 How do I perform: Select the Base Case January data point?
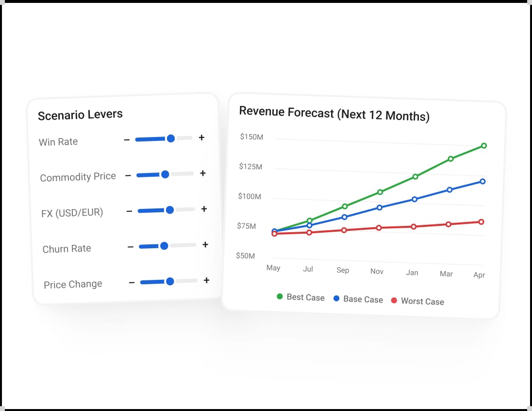click(414, 199)
